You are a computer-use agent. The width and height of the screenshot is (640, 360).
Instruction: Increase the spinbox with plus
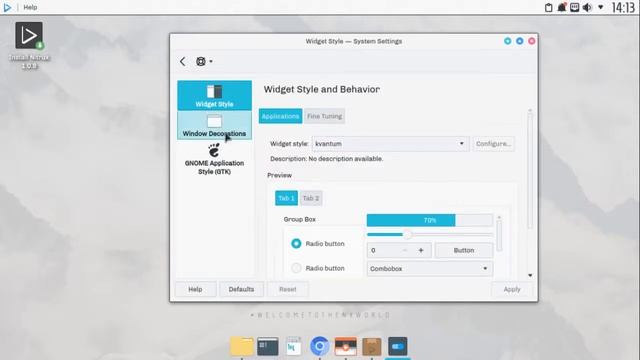[421, 250]
